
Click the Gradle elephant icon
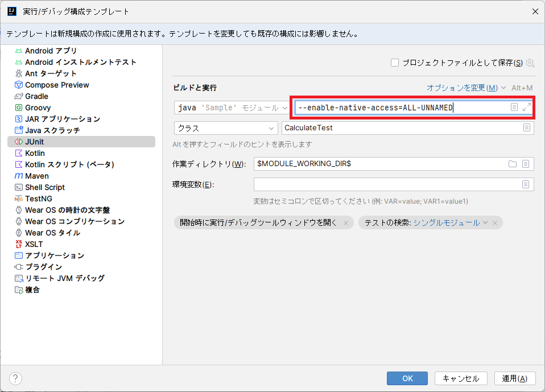pyautogui.click(x=19, y=96)
